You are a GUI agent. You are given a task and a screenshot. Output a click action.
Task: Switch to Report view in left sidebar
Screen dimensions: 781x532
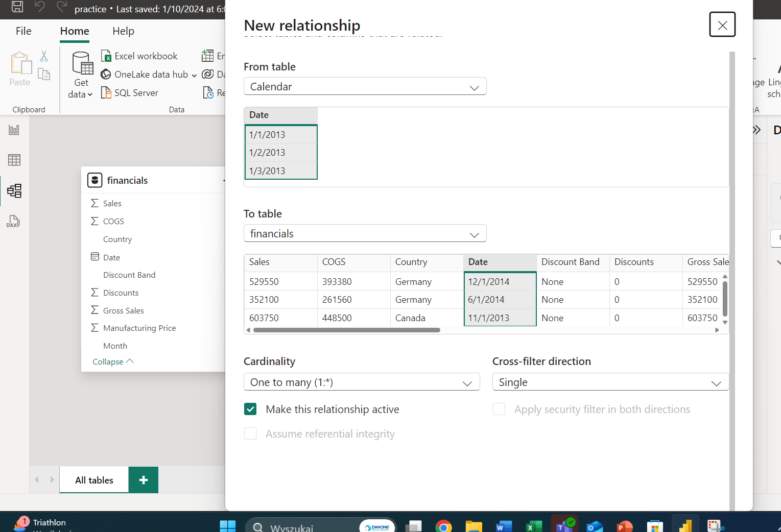point(14,130)
